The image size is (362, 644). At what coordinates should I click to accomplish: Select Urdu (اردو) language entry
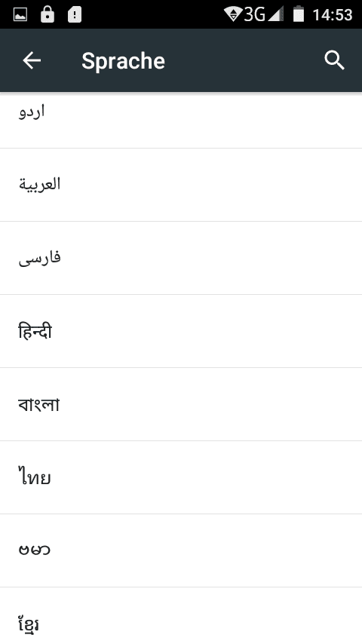click(x=181, y=121)
